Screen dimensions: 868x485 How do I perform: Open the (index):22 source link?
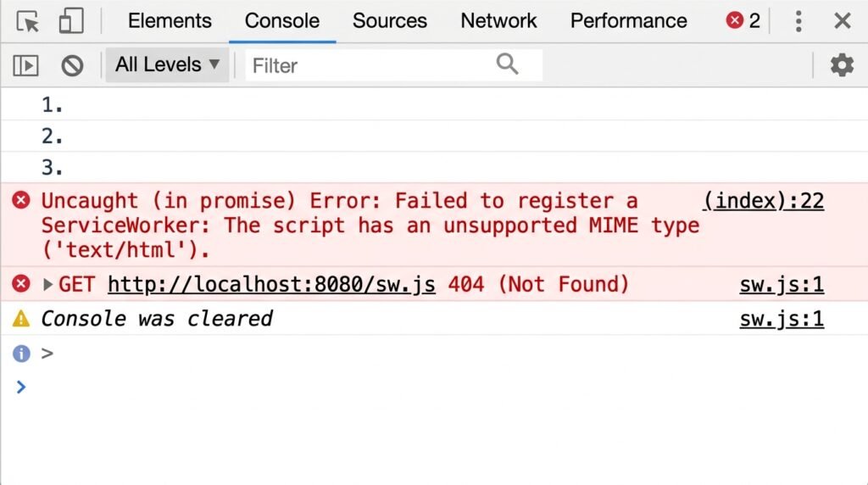764,200
